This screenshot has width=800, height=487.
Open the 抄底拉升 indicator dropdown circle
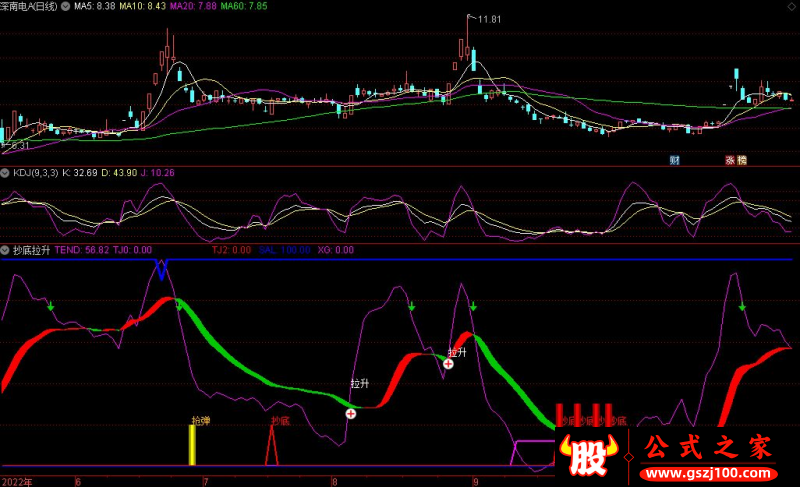(5, 250)
